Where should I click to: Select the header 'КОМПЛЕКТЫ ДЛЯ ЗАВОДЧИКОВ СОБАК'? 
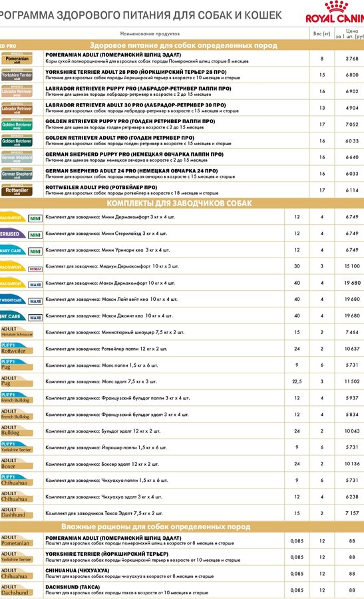tap(179, 203)
